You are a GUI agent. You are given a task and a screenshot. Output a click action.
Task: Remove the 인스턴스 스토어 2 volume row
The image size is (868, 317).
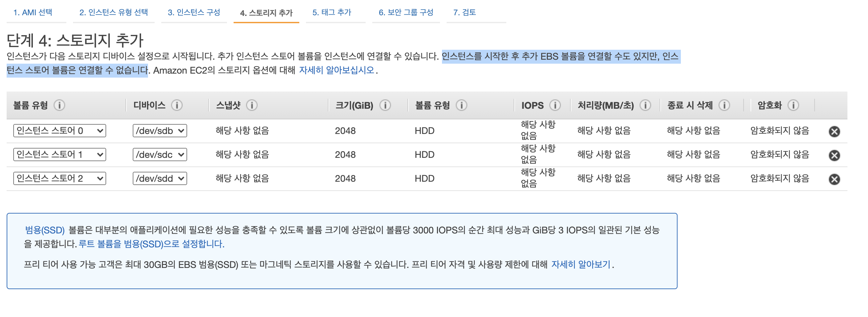point(834,179)
